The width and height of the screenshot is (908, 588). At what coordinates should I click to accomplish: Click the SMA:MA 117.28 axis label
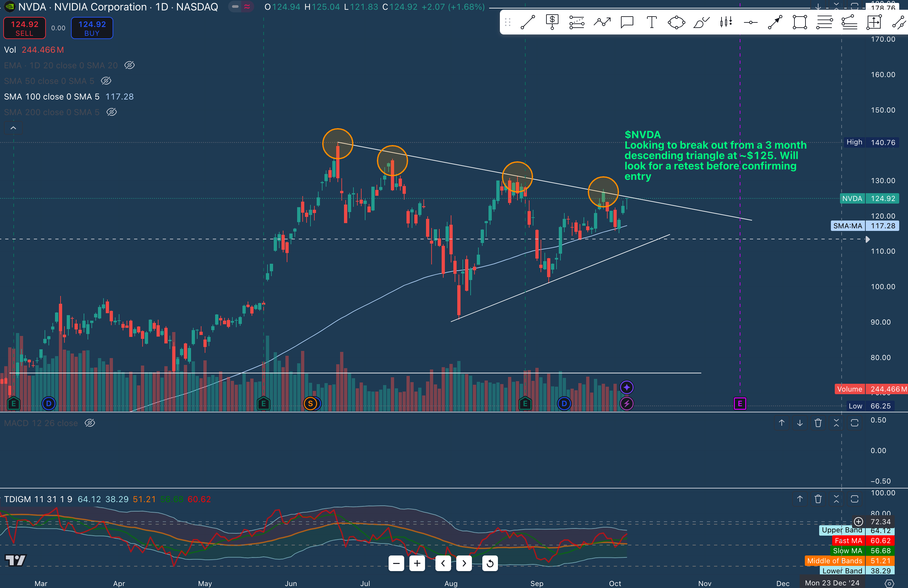tap(864, 226)
